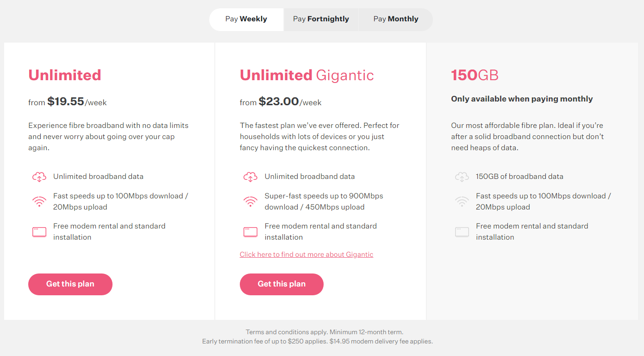Select the 150GB plan heading
Screen dimensions: 644x356
coord(475,75)
